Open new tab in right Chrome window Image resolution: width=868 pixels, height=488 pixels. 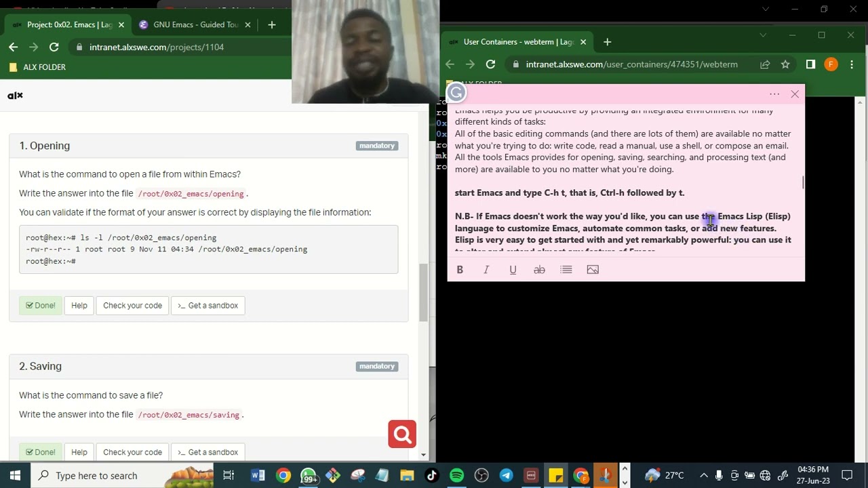[x=607, y=42]
